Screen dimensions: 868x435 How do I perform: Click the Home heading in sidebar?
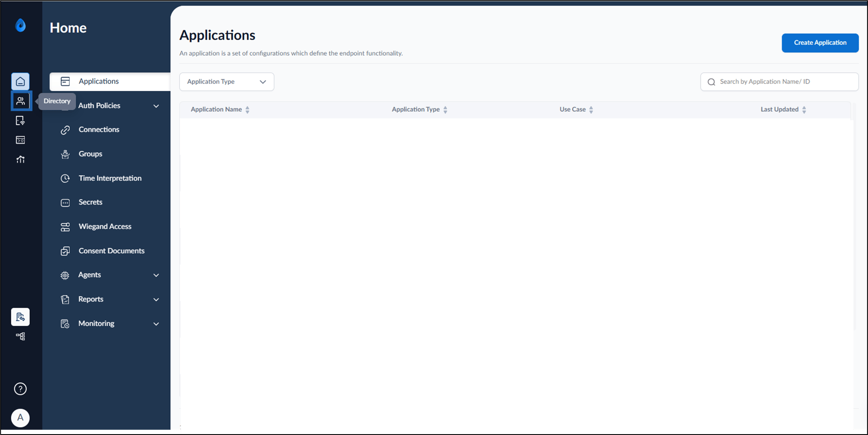(x=68, y=28)
